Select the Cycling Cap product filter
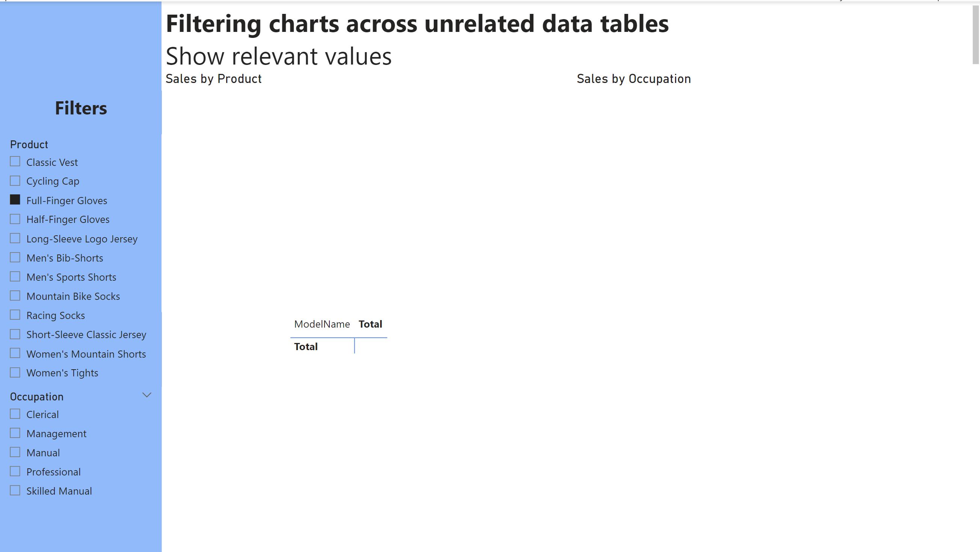The image size is (980, 552). (x=15, y=180)
